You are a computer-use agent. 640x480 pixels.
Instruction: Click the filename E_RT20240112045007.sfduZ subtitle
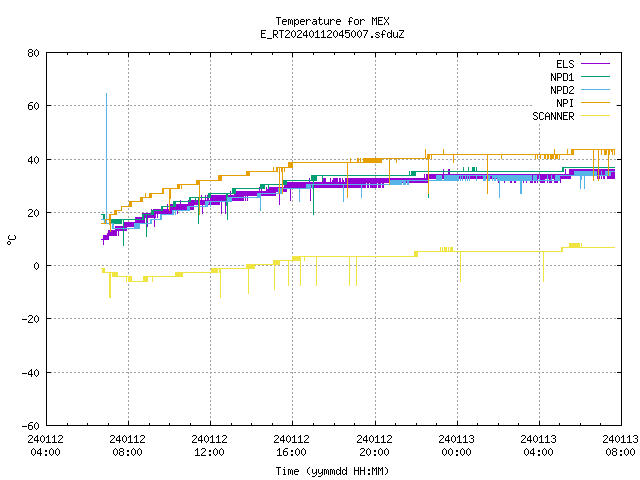coord(332,34)
